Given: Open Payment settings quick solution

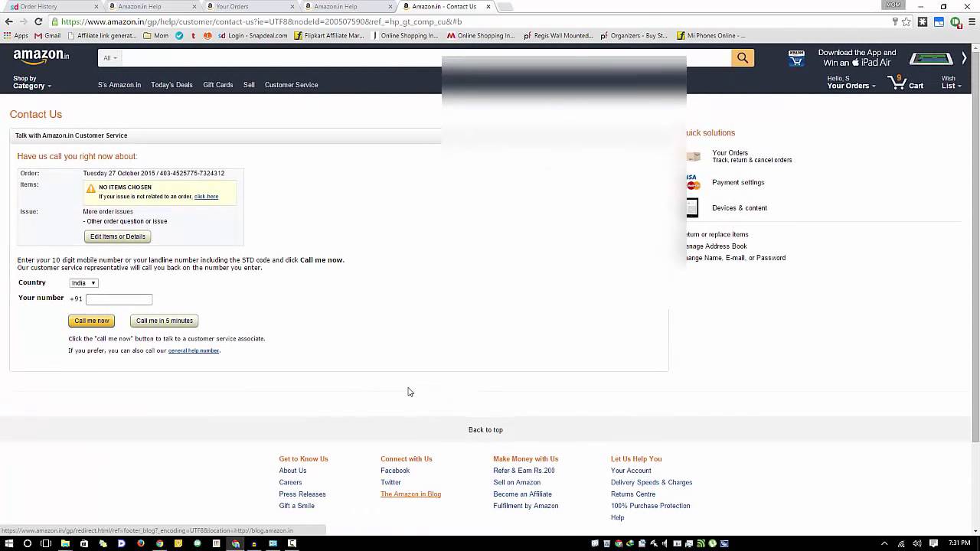Looking at the screenshot, I should pos(738,182).
